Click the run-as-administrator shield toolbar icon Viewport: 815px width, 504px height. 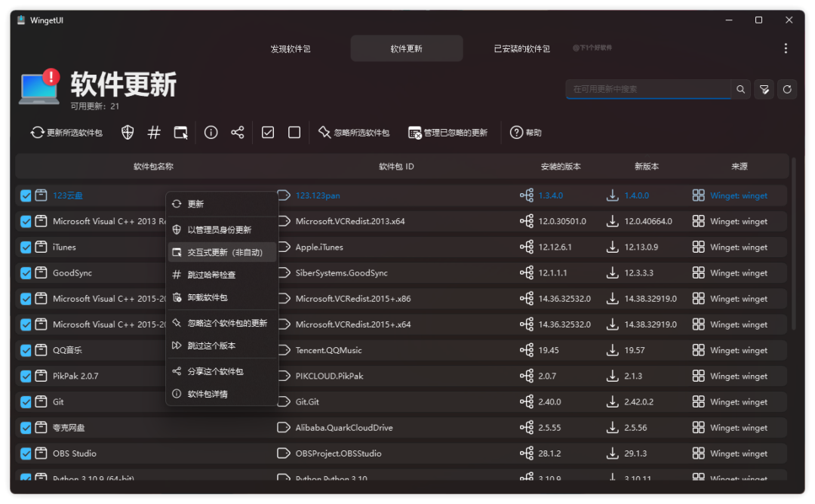tap(128, 133)
